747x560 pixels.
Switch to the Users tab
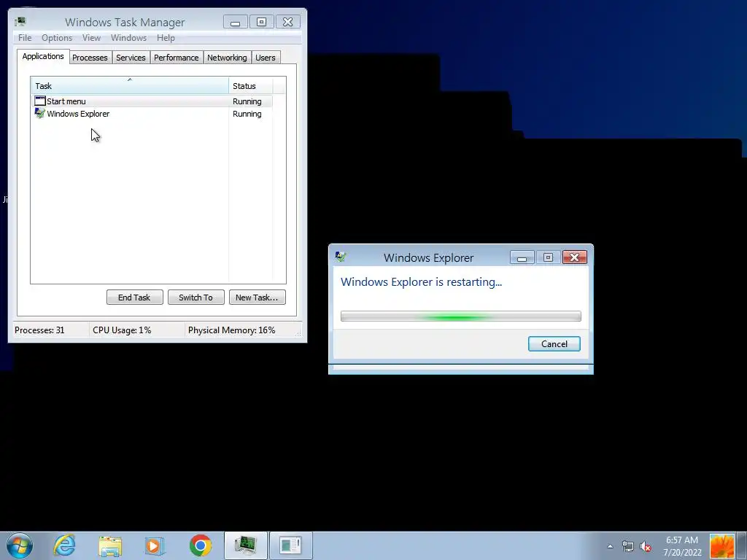(x=266, y=58)
